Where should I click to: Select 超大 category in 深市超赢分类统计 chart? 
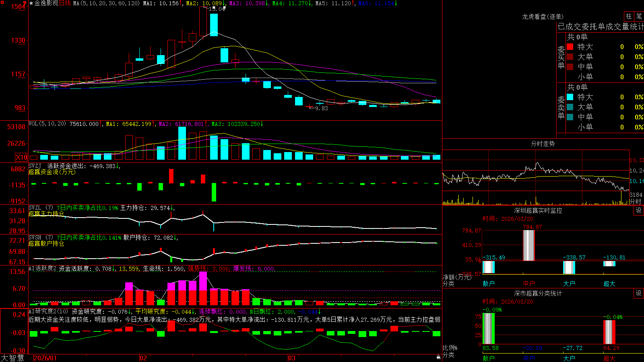click(x=609, y=358)
